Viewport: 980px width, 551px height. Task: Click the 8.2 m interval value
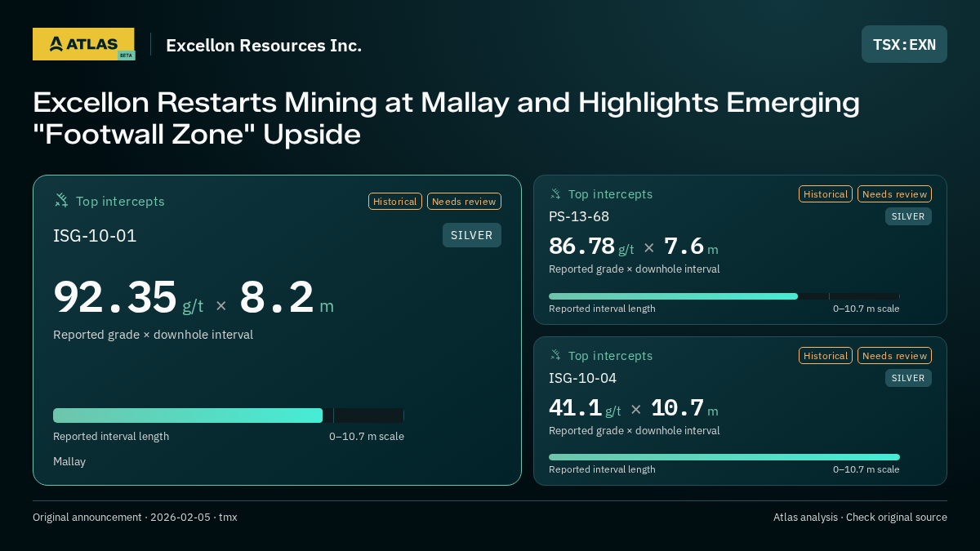point(287,297)
